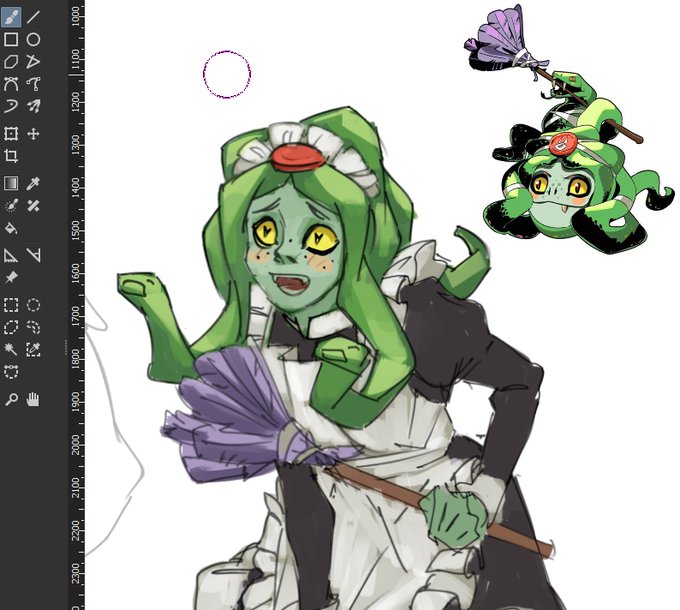Select the Multibrush tool

(33, 106)
